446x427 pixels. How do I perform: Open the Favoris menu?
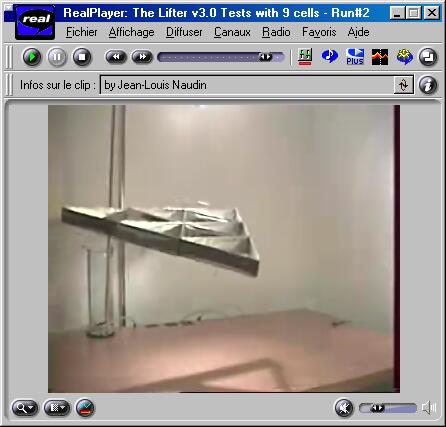[x=319, y=32]
